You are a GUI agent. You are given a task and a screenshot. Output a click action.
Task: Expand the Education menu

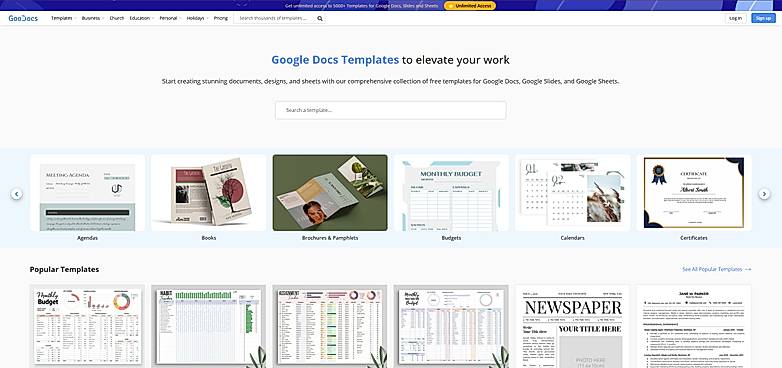[142, 18]
